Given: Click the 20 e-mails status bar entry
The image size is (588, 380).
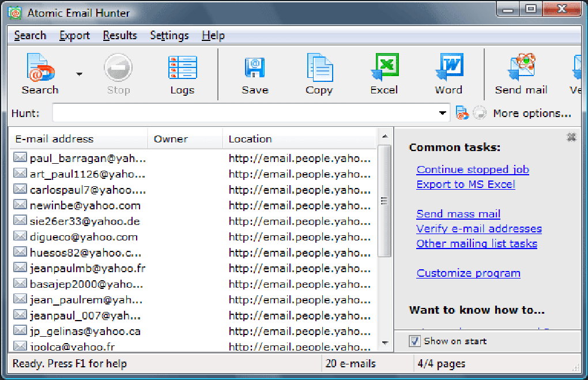Looking at the screenshot, I should coord(350,363).
